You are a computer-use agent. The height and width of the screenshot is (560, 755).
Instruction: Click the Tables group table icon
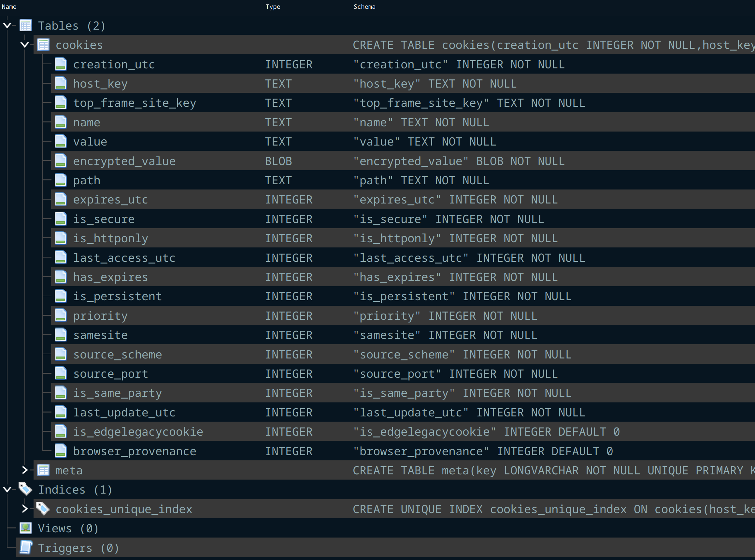[25, 25]
